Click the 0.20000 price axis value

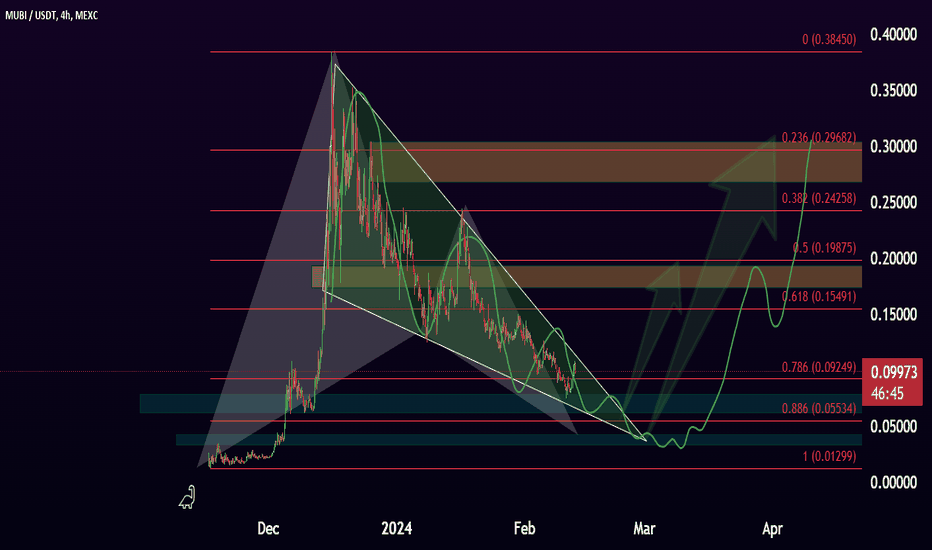(894, 258)
